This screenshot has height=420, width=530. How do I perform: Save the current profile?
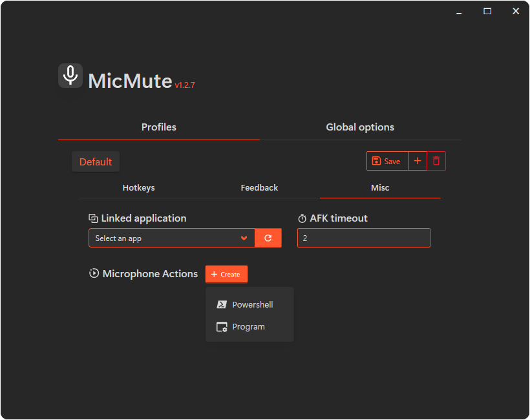pyautogui.click(x=387, y=161)
